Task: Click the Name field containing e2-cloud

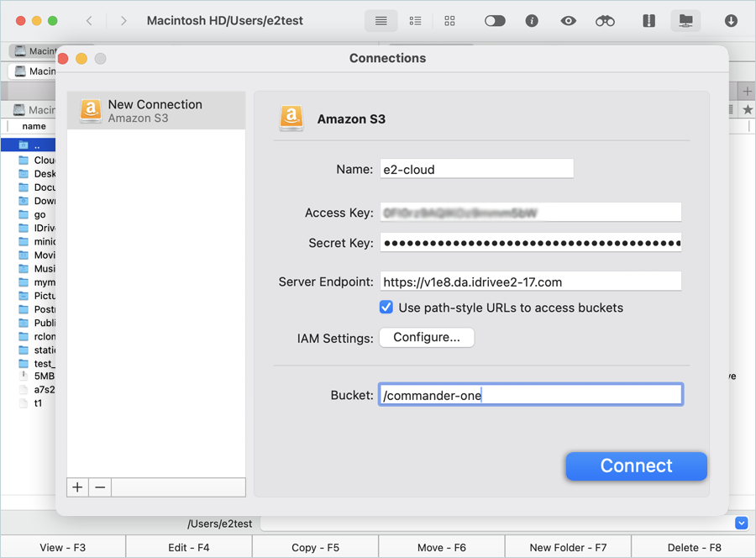Action: [477, 169]
